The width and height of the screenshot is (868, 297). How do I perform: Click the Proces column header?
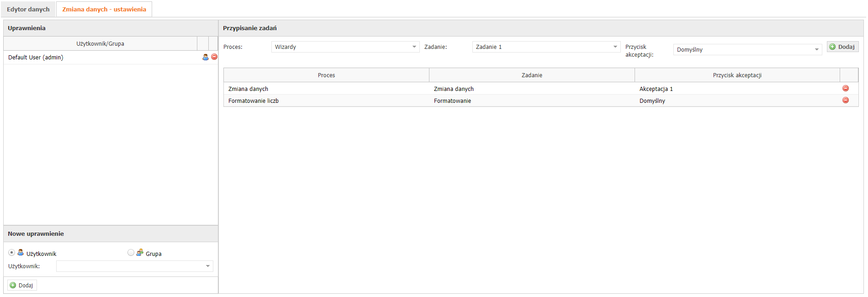326,75
